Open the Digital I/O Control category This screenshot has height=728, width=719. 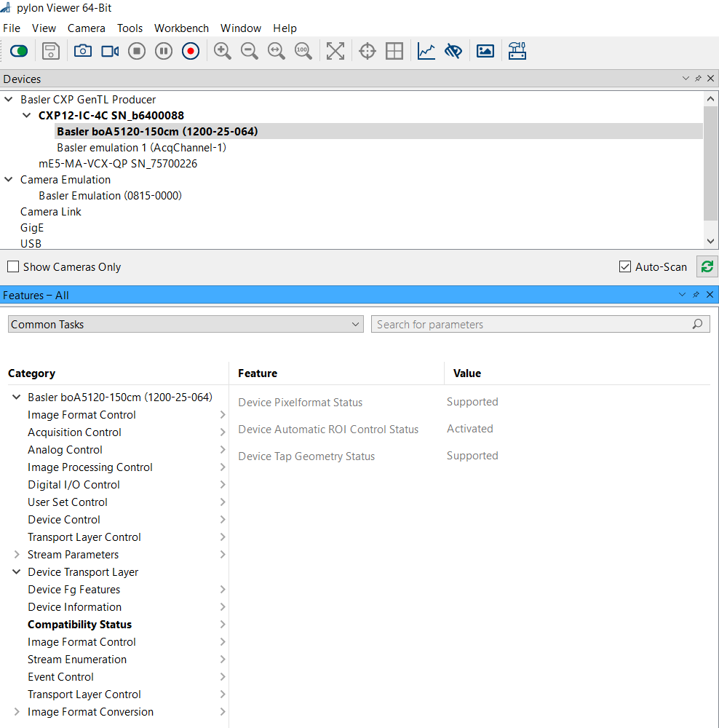click(x=74, y=485)
